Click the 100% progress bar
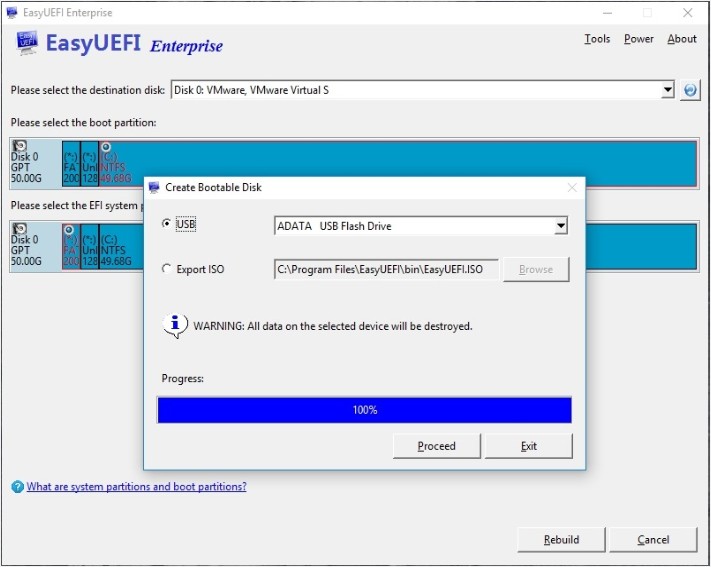 [365, 410]
